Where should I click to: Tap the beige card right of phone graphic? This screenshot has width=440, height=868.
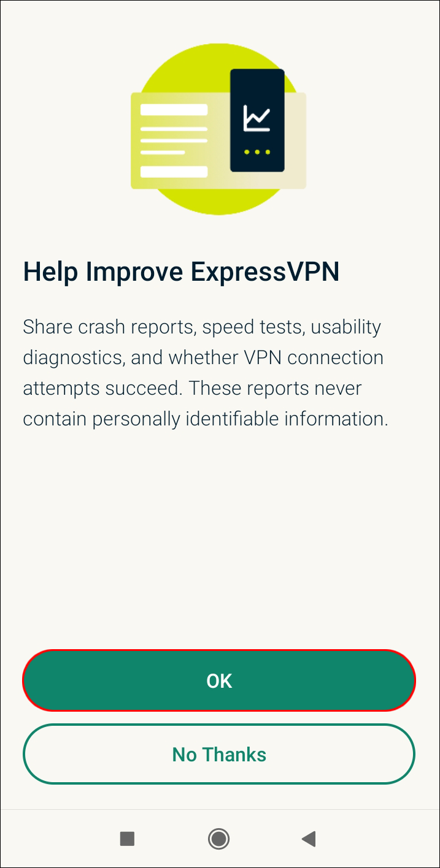pos(295,141)
